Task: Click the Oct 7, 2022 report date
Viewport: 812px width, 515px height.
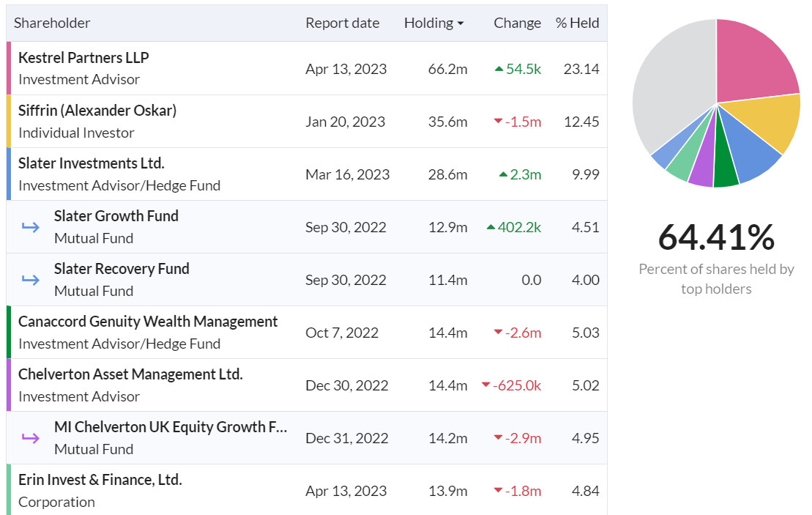Action: click(342, 333)
